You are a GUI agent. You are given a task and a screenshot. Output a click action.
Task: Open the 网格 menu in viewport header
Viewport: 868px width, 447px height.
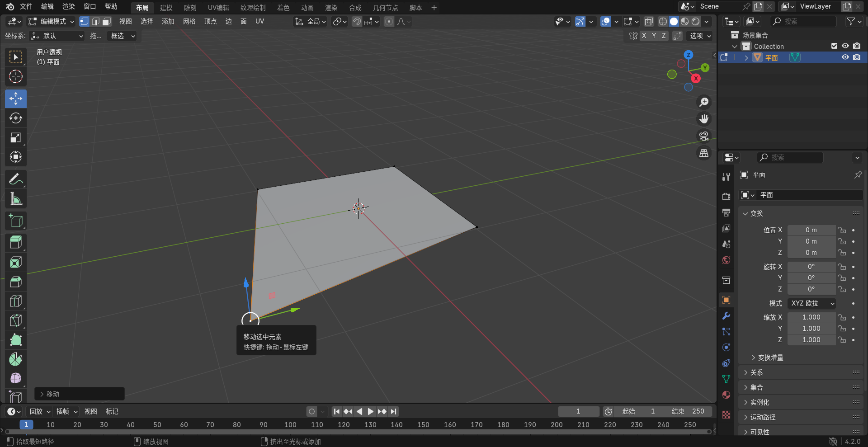coord(189,21)
